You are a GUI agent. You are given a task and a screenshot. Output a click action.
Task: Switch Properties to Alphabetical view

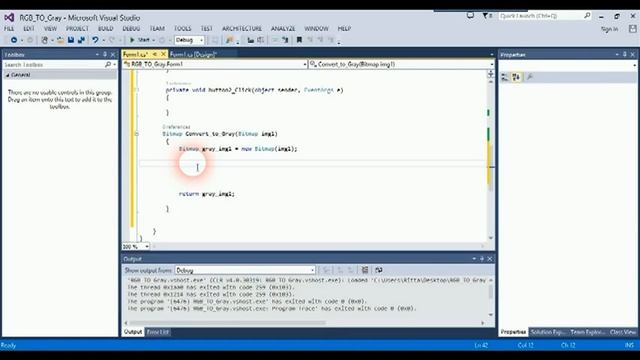(x=516, y=77)
